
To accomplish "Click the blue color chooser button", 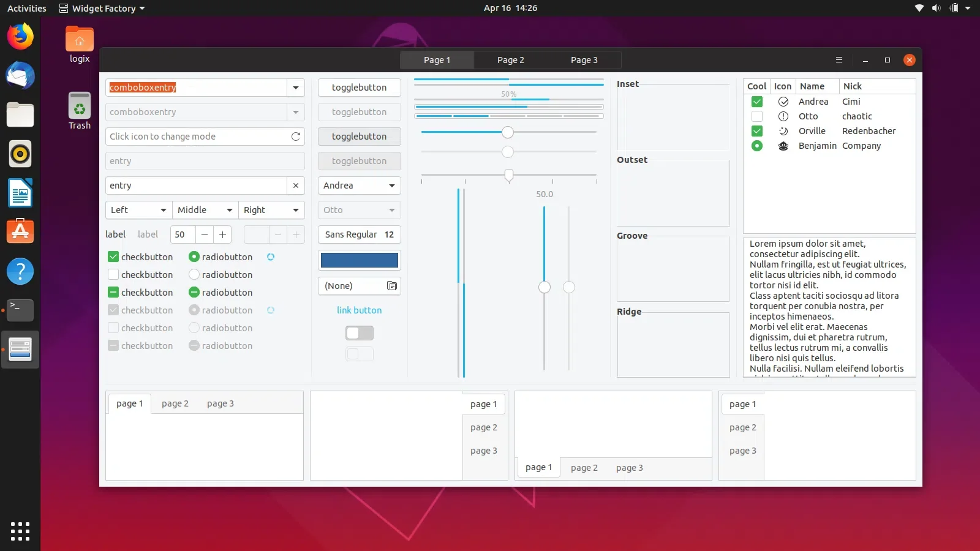I will [x=359, y=260].
